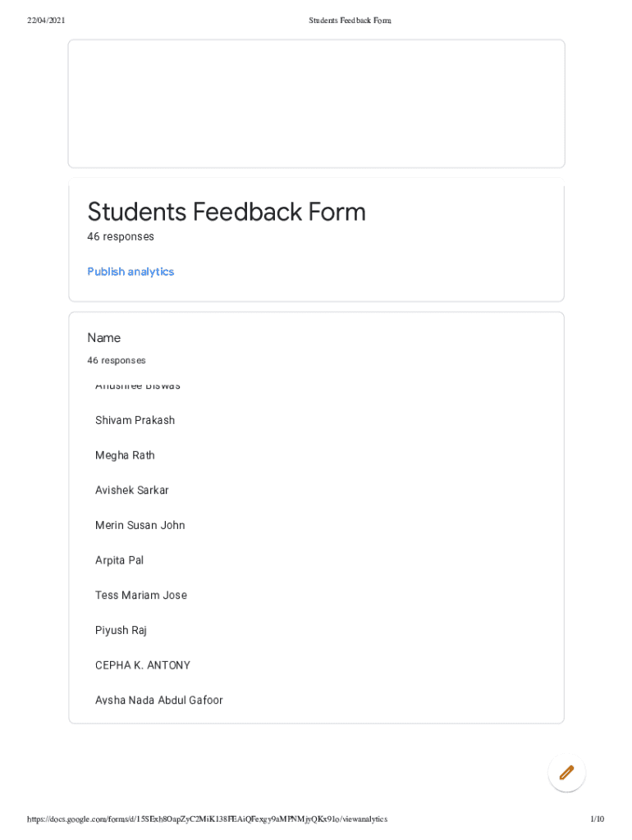The height and width of the screenshot is (840, 632).
Task: Click the pencil edit form icon
Action: coord(566,772)
